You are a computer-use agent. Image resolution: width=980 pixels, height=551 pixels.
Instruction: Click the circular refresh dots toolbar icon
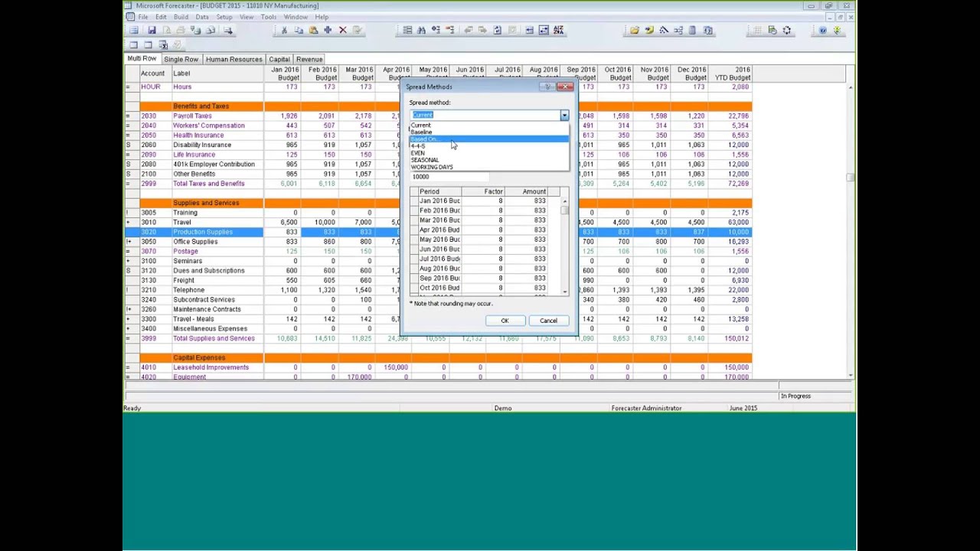[x=787, y=31]
